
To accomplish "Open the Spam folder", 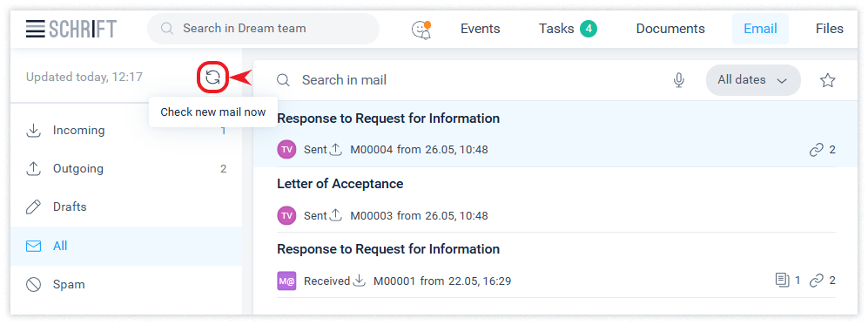I will coord(126,285).
